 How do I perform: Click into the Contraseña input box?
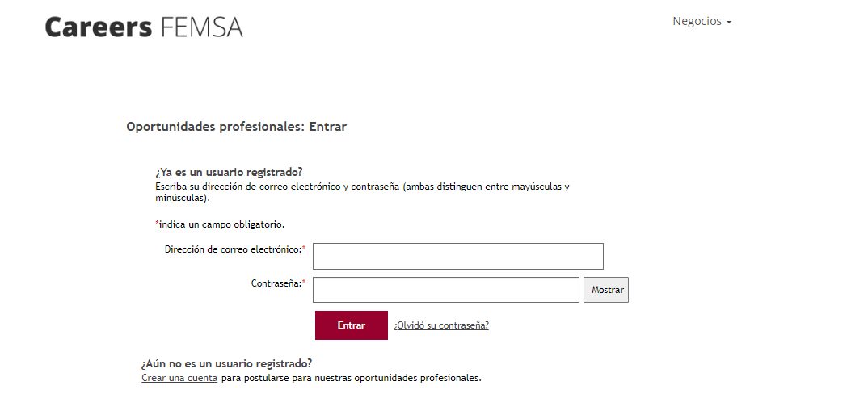[x=445, y=290]
